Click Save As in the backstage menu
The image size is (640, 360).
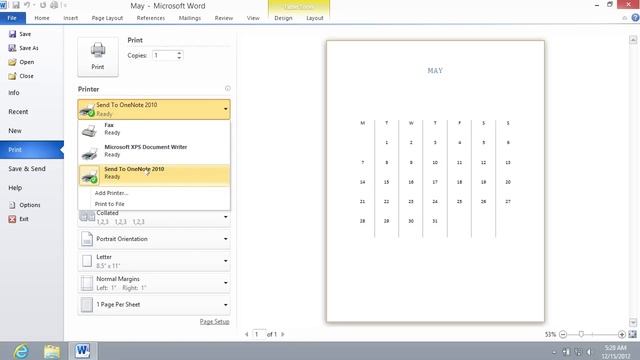pyautogui.click(x=23, y=48)
